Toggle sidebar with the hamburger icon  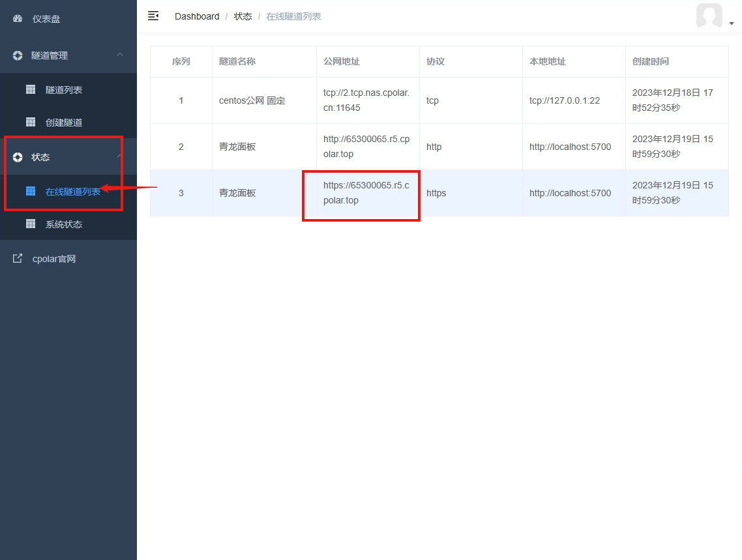153,16
